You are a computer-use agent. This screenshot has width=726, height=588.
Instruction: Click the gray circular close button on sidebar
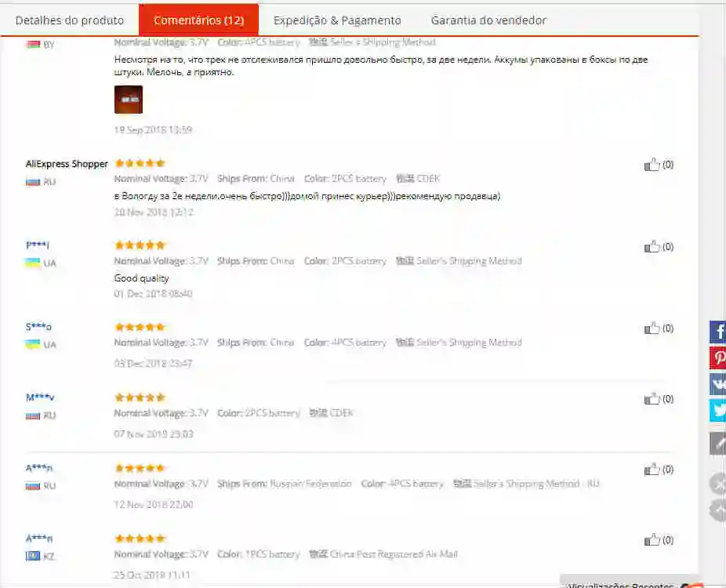(x=718, y=485)
